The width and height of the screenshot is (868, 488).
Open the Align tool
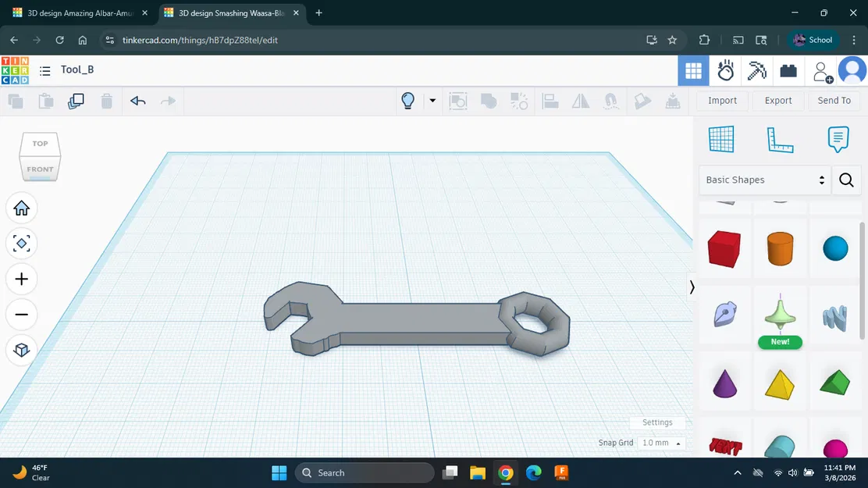point(550,101)
